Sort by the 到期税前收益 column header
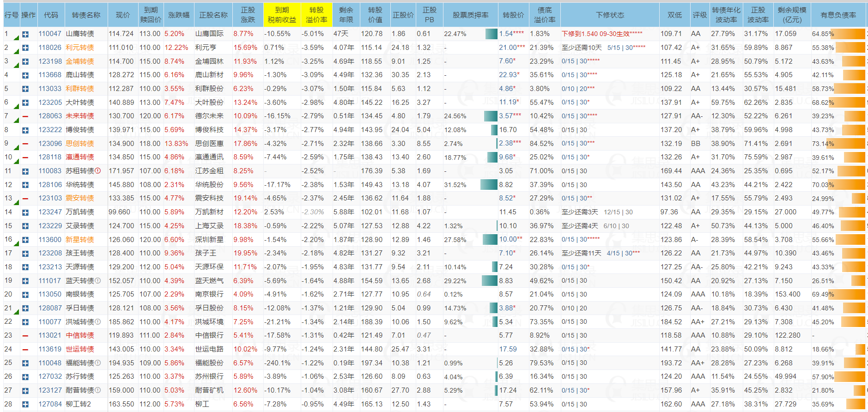 pos(282,15)
